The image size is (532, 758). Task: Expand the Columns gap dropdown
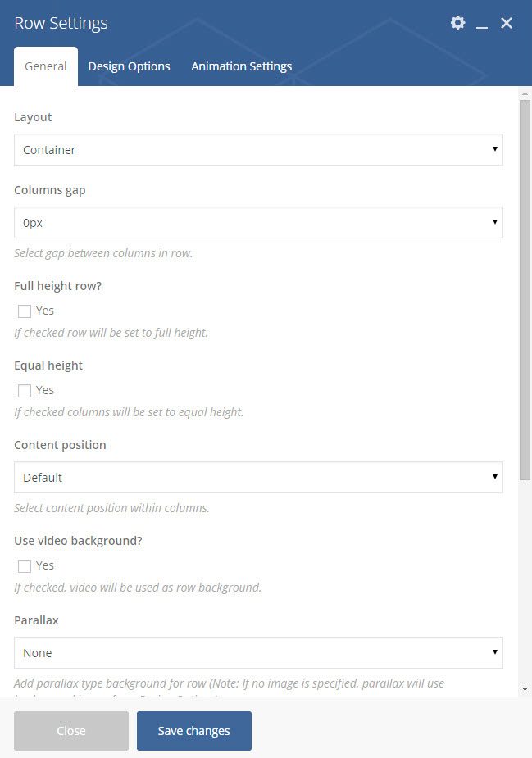tap(258, 222)
